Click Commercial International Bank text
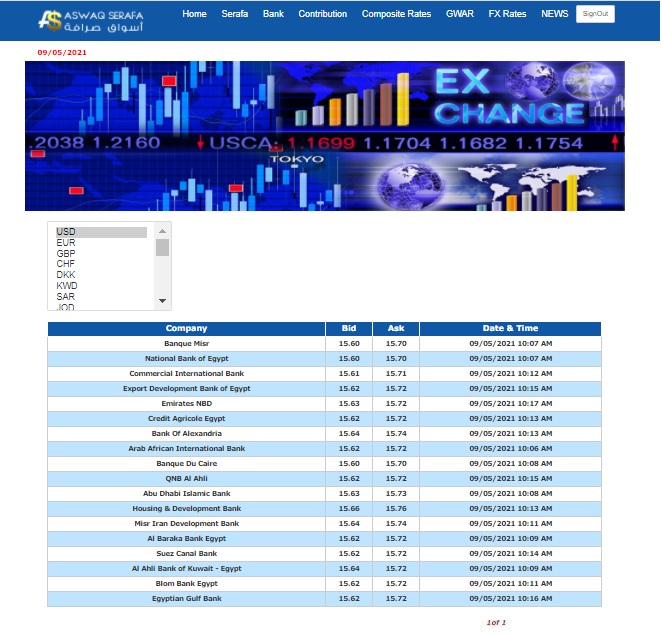Viewport: 662px width, 635px height. [187, 374]
